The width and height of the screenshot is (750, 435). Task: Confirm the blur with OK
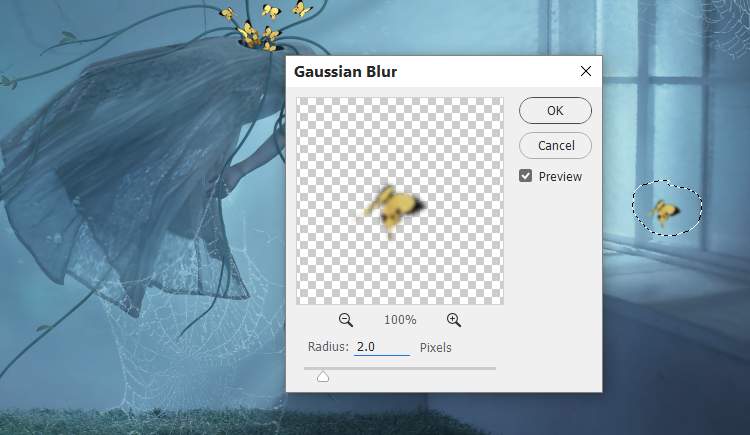click(555, 111)
